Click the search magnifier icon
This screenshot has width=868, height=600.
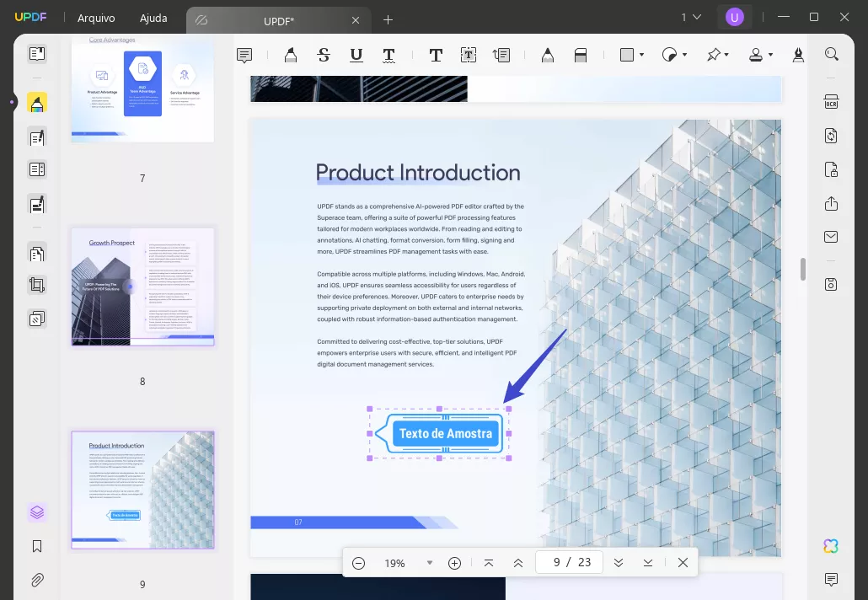(831, 55)
